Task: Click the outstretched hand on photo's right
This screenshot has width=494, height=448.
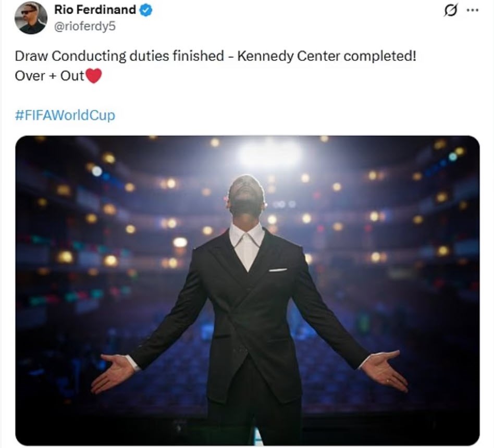Action: point(385,370)
